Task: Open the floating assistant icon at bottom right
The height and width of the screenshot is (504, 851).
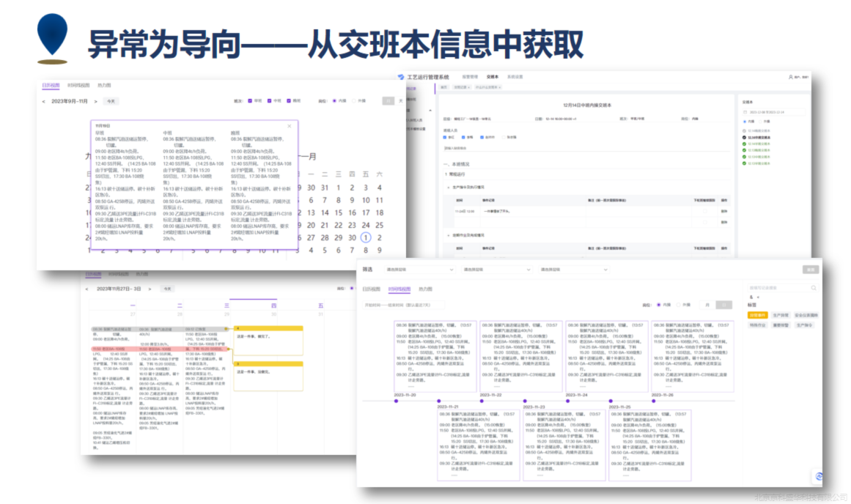Action: tap(819, 476)
